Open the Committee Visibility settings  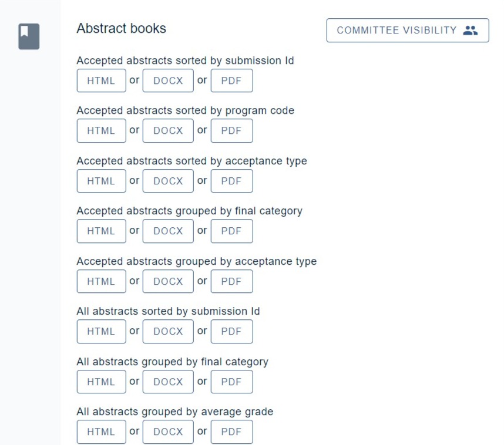[408, 31]
